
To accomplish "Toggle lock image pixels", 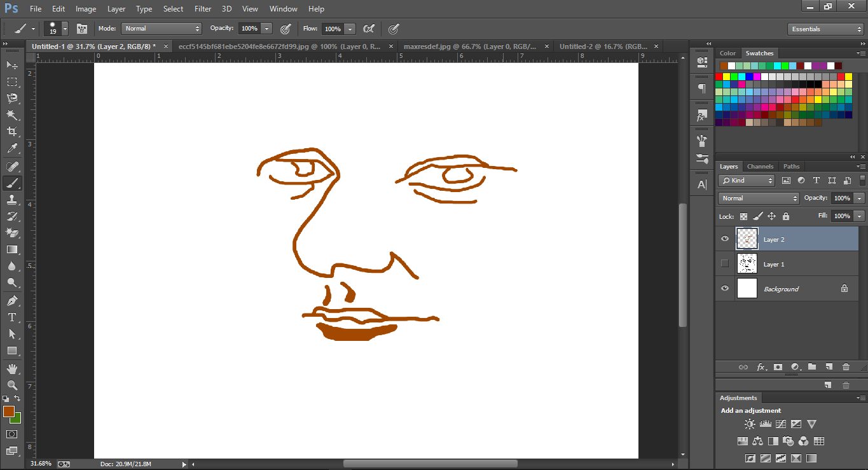I will point(757,216).
